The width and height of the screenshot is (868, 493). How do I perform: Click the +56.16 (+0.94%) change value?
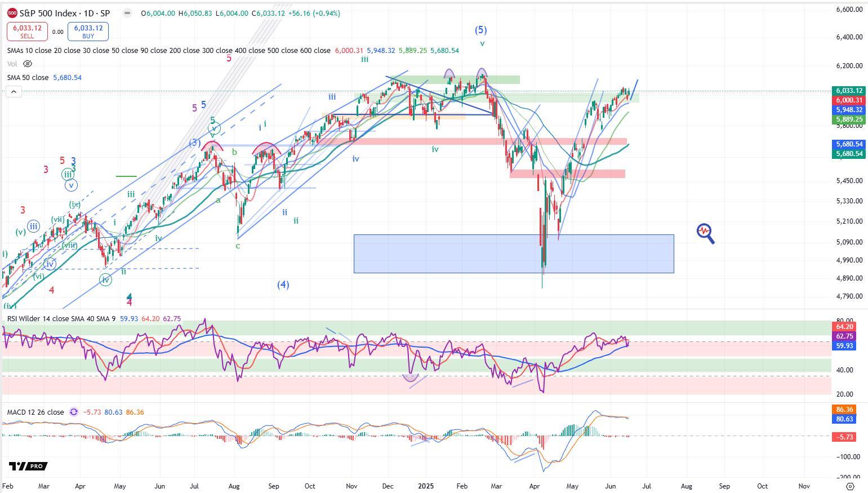coord(314,13)
